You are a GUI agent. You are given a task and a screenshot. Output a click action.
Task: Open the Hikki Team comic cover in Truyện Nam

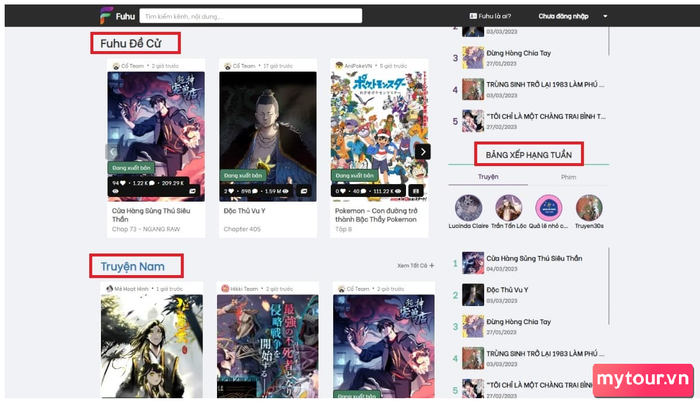tap(268, 346)
